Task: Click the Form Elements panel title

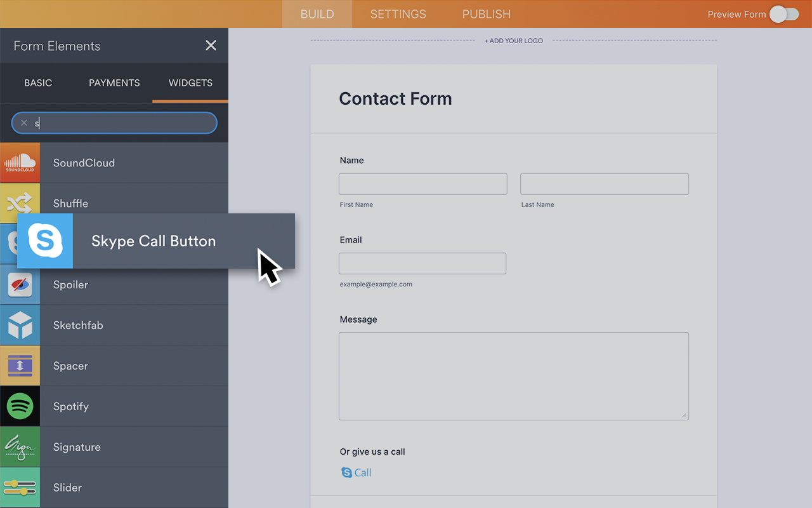Action: (x=57, y=46)
